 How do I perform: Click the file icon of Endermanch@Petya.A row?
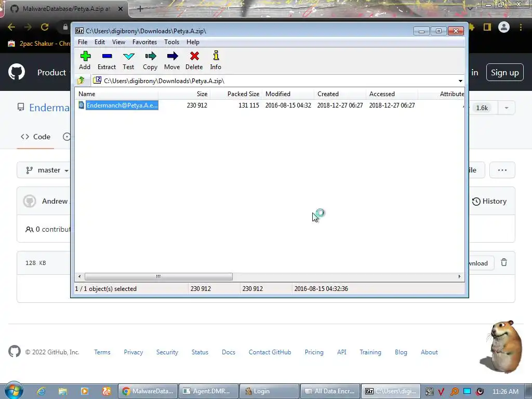82,105
